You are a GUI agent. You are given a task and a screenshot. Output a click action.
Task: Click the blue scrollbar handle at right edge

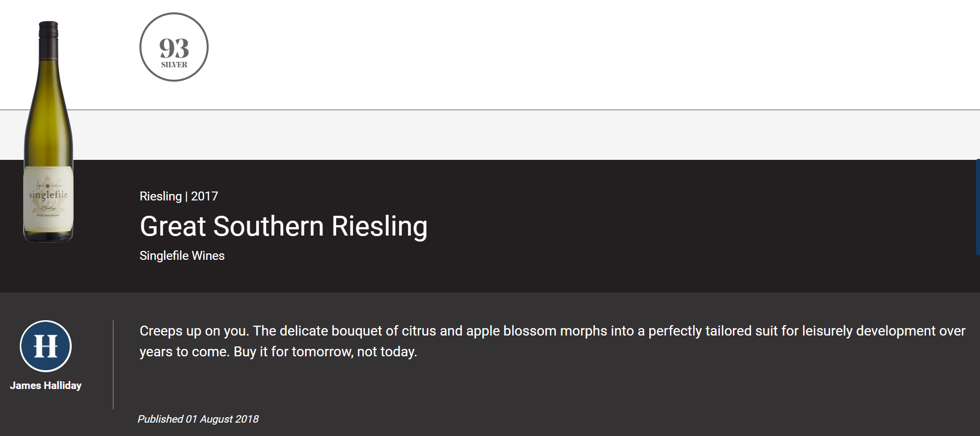[978, 207]
